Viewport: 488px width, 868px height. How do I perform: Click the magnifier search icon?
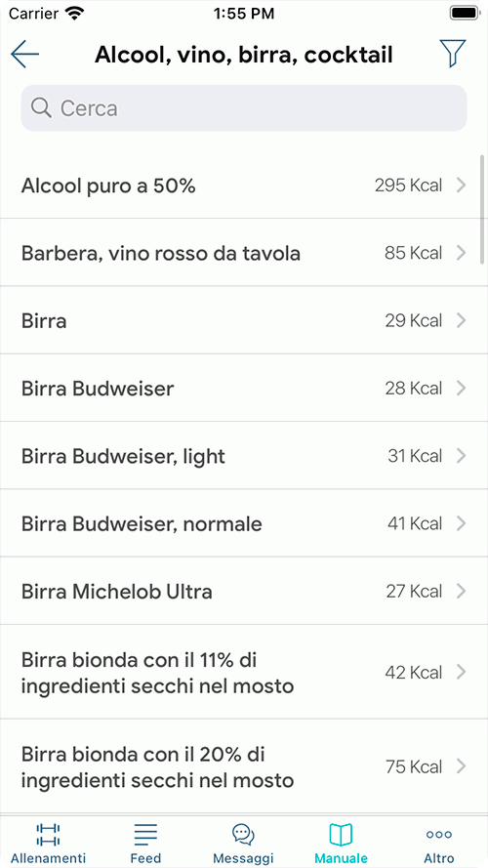click(42, 108)
